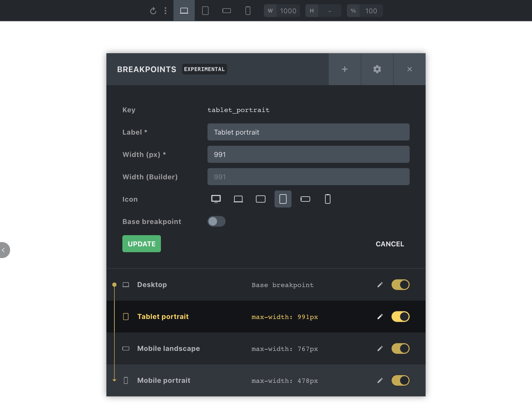Turn off the Mobile portrait breakpoint toggle
Viewport: 532px width, 415px height.
tap(400, 380)
